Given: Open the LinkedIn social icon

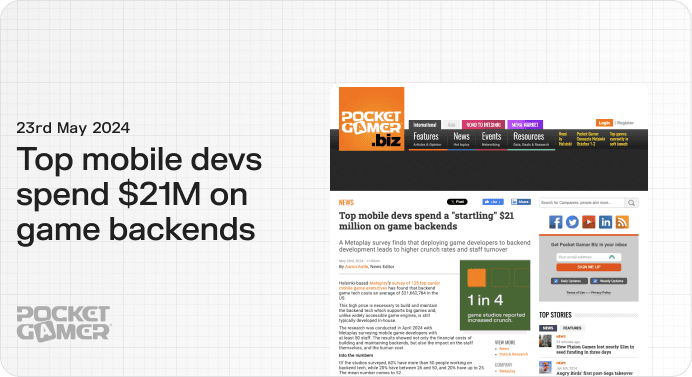Looking at the screenshot, I should pyautogui.click(x=606, y=222).
